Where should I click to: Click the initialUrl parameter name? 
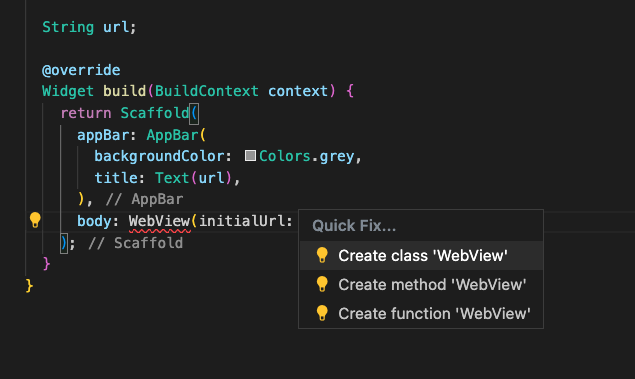(x=242, y=221)
